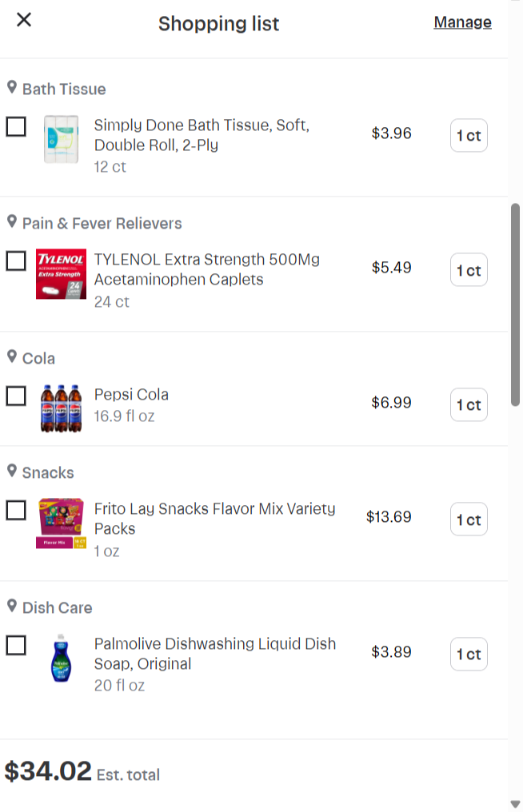
Task: Close the shopping list panel
Action: click(24, 20)
